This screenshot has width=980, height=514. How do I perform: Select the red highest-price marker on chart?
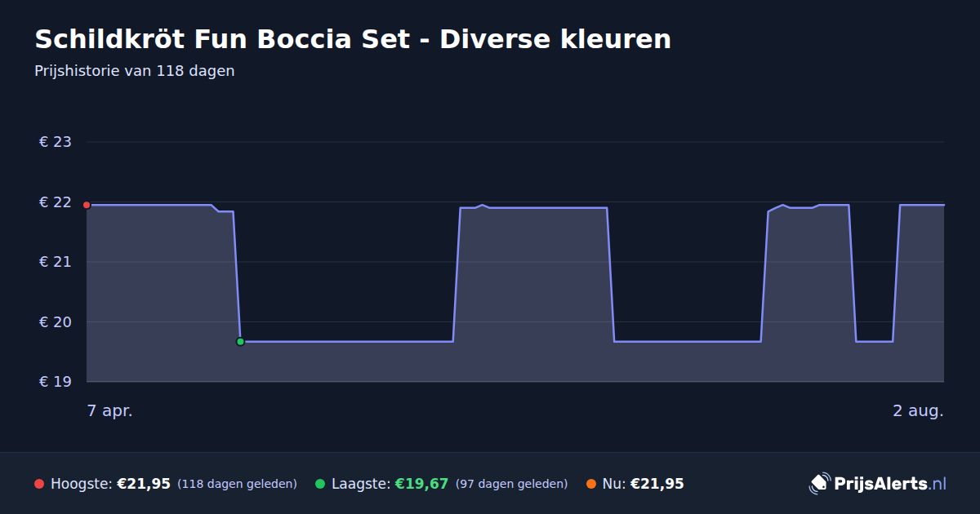87,205
